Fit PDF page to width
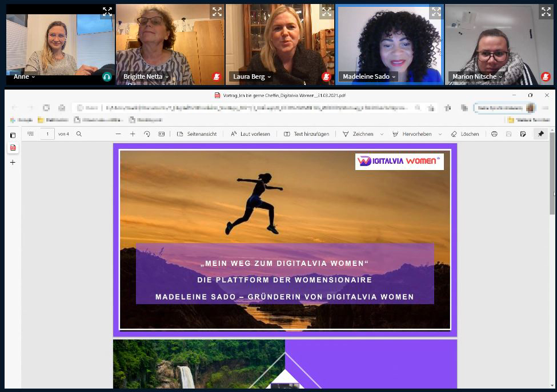This screenshot has width=557, height=392. coord(162,134)
